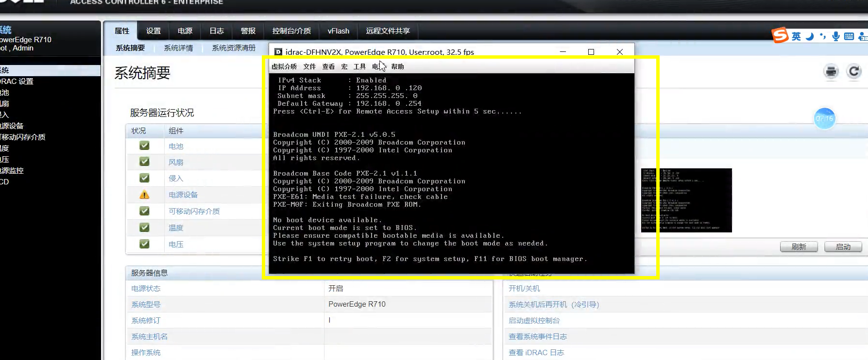Viewport: 868px width, 360px height.
Task: Click the status icon for 电池 row
Action: 144,146
